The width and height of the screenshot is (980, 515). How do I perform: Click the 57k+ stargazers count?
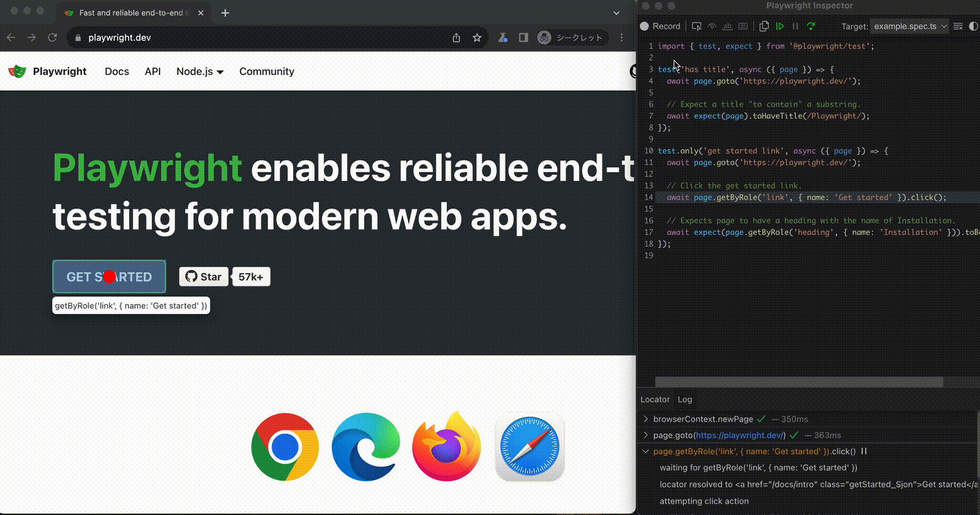pos(251,277)
